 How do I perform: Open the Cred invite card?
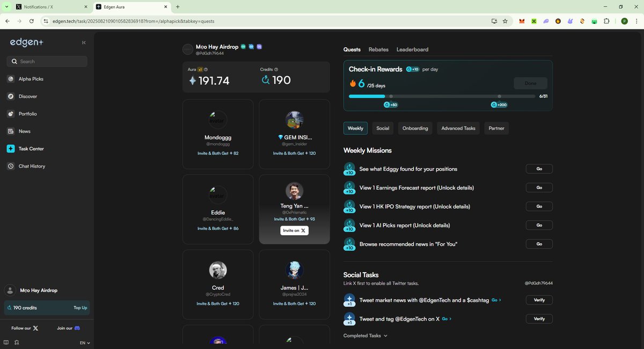(x=218, y=285)
